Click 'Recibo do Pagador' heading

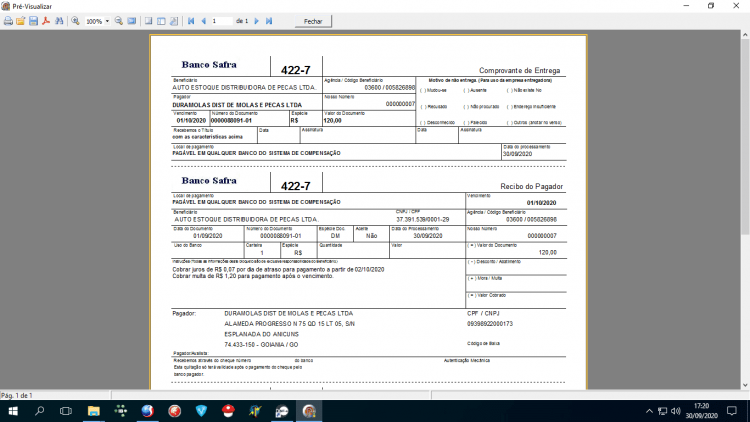click(531, 186)
